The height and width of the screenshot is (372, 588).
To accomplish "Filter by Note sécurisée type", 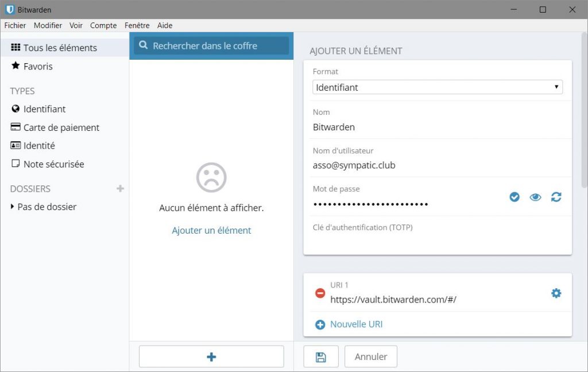I will [x=53, y=164].
